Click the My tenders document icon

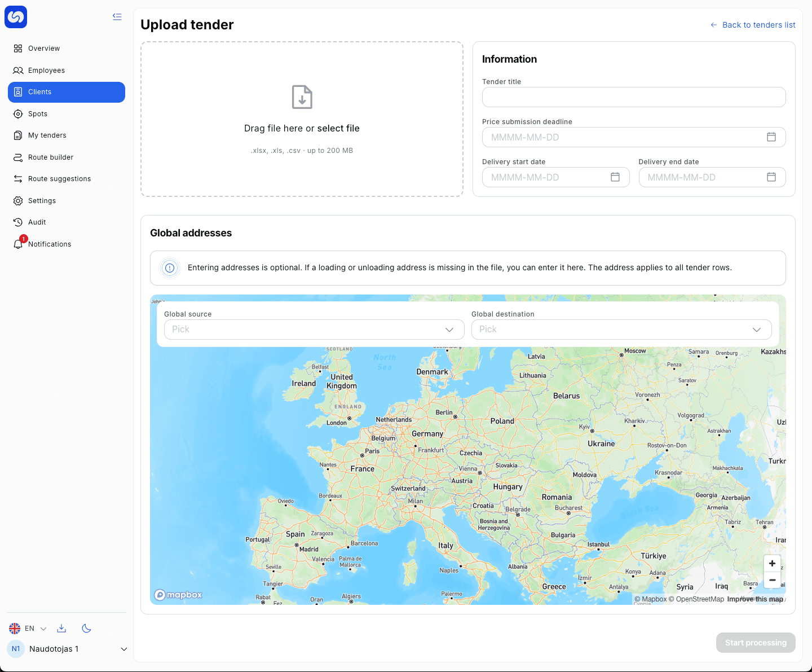pyautogui.click(x=18, y=135)
